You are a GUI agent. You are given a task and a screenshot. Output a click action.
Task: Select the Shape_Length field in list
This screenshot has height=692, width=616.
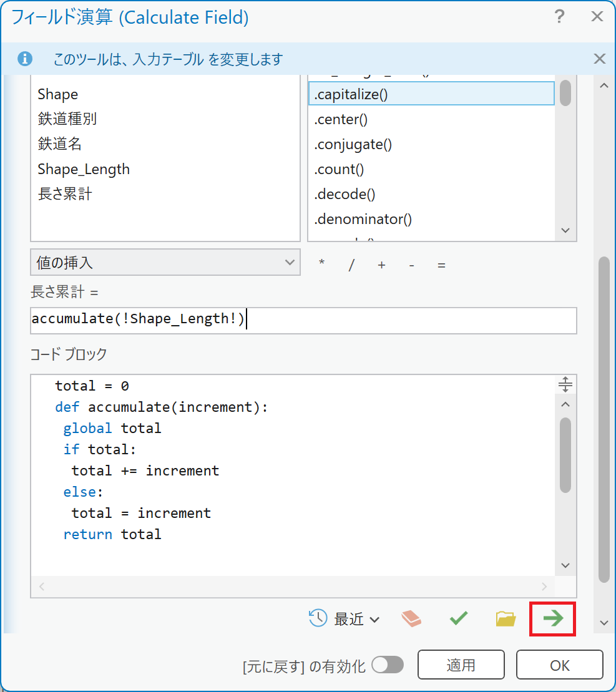pyautogui.click(x=84, y=169)
